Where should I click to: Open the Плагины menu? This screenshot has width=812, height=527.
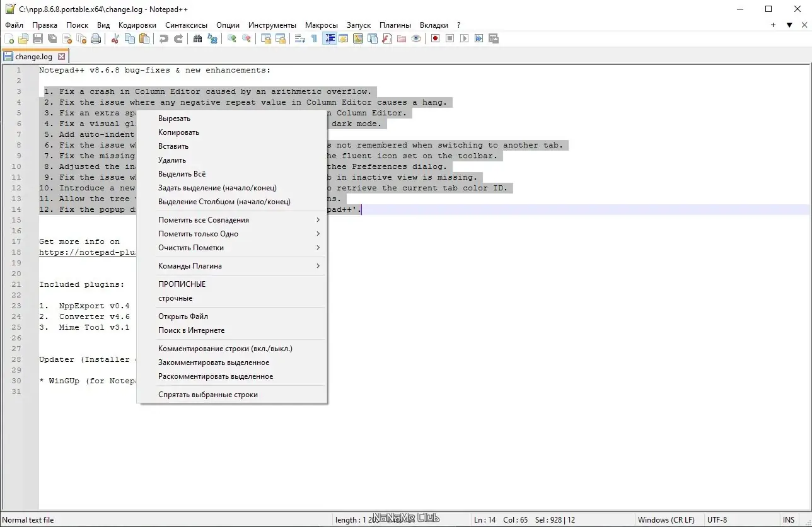point(395,25)
